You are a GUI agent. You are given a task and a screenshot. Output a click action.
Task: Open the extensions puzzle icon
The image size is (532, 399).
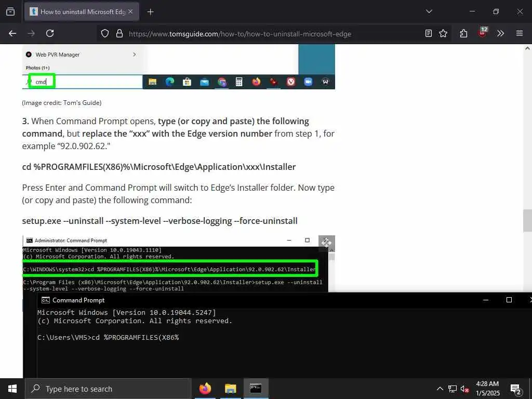pos(464,33)
